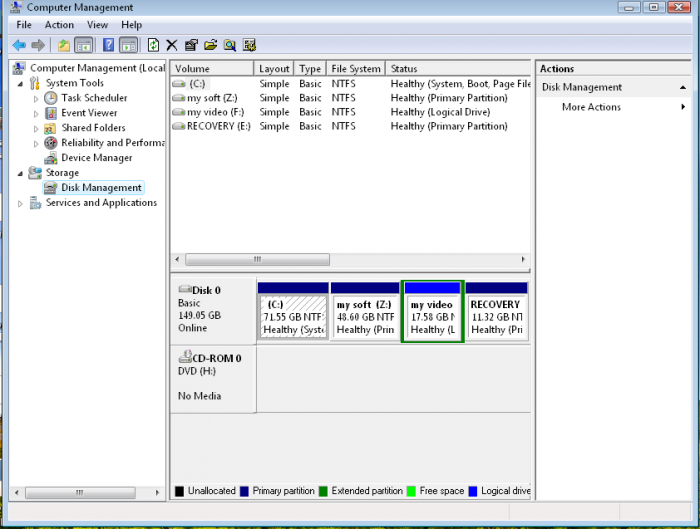Viewport: 700px width, 529px height.
Task: Click the Up one level folder icon
Action: coord(64,45)
